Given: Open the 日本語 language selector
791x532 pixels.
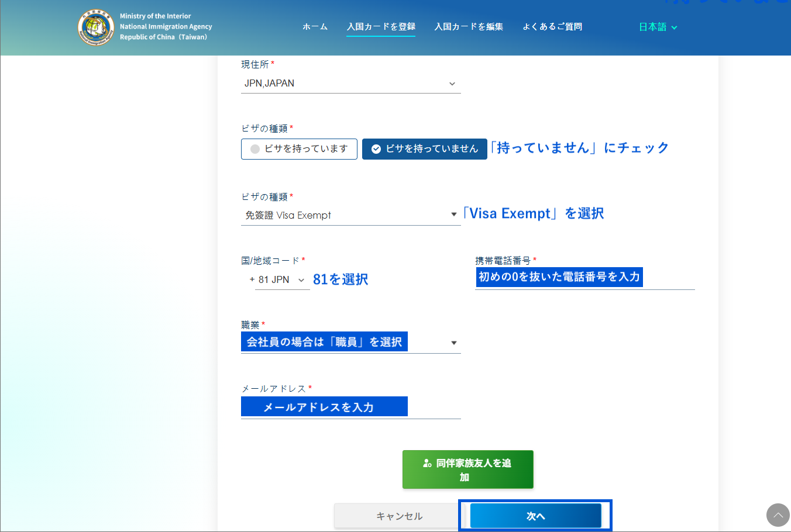Looking at the screenshot, I should 658,26.
